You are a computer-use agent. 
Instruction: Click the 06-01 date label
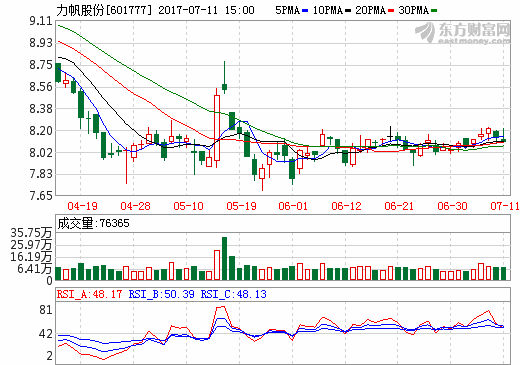tap(293, 206)
